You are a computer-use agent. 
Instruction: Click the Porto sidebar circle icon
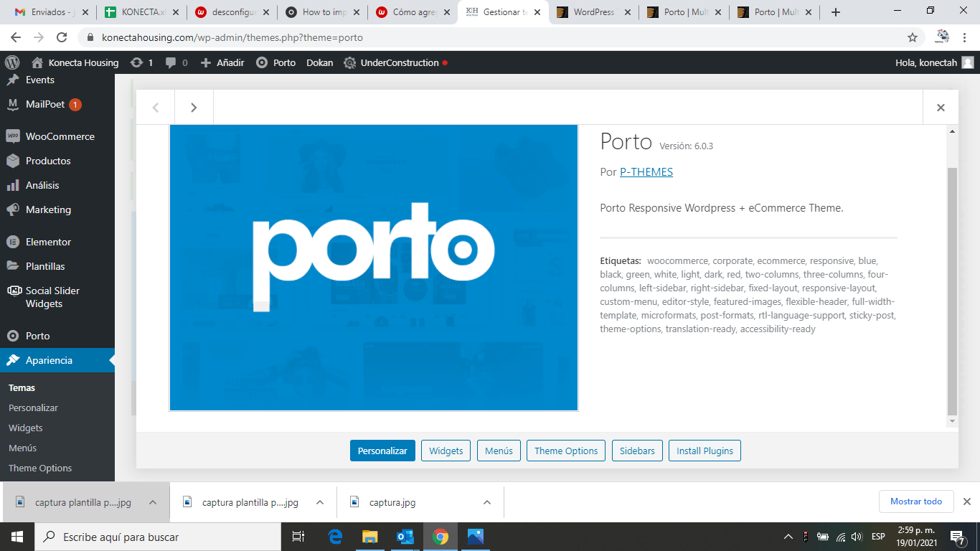13,336
